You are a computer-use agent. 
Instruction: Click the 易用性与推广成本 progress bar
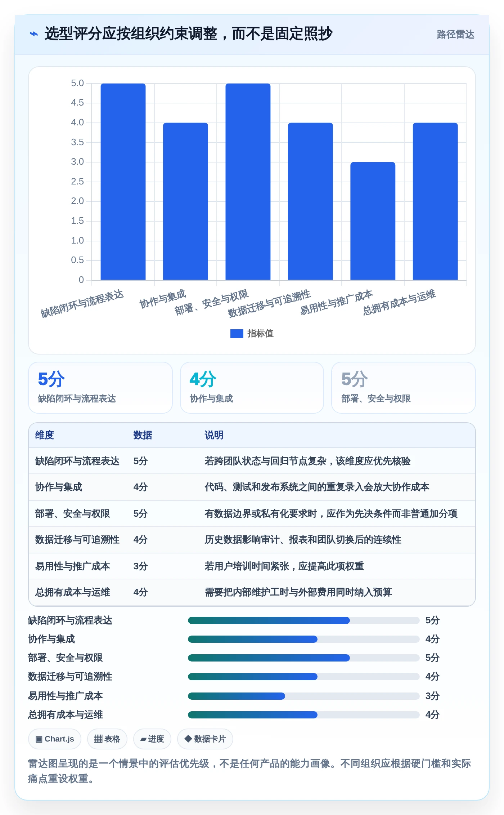304,696
